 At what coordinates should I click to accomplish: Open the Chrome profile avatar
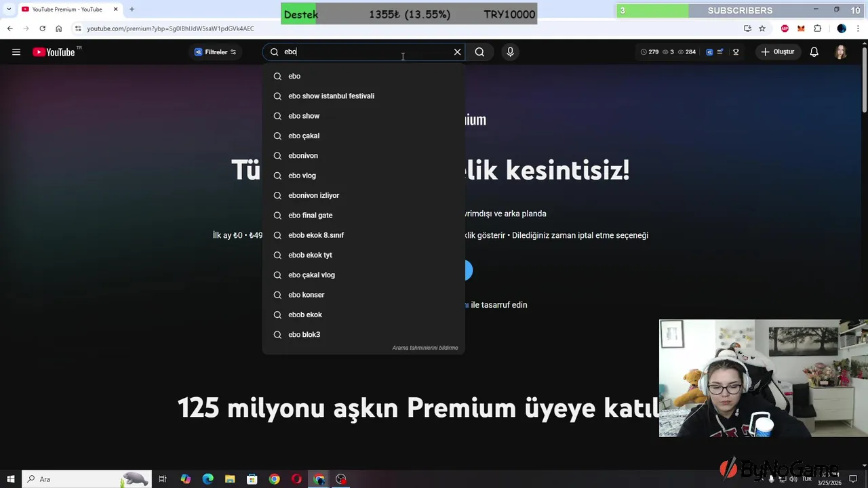pos(842,28)
